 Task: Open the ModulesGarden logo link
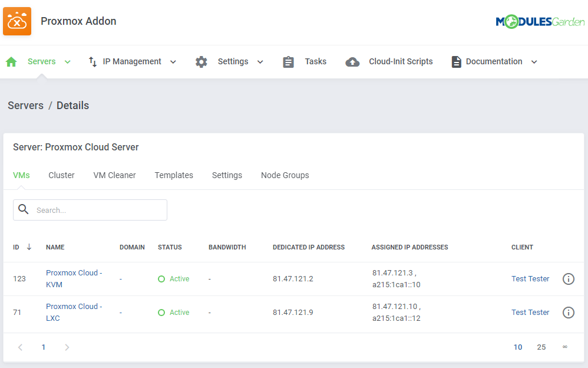click(x=540, y=21)
